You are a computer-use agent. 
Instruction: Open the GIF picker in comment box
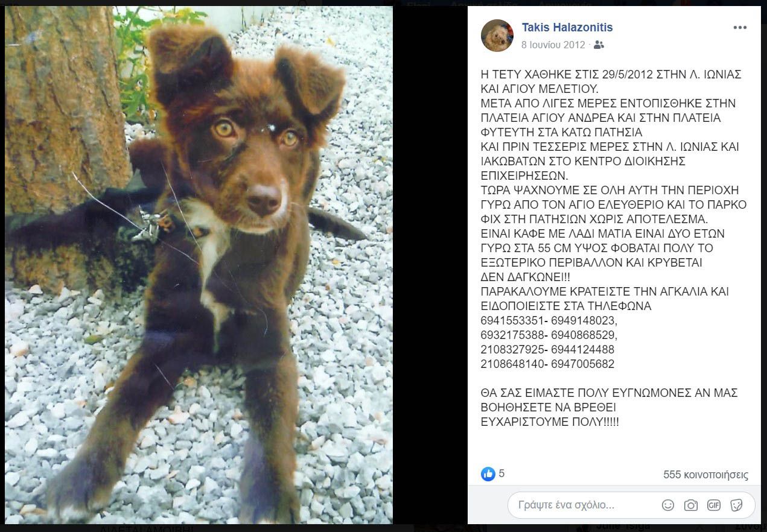click(713, 505)
